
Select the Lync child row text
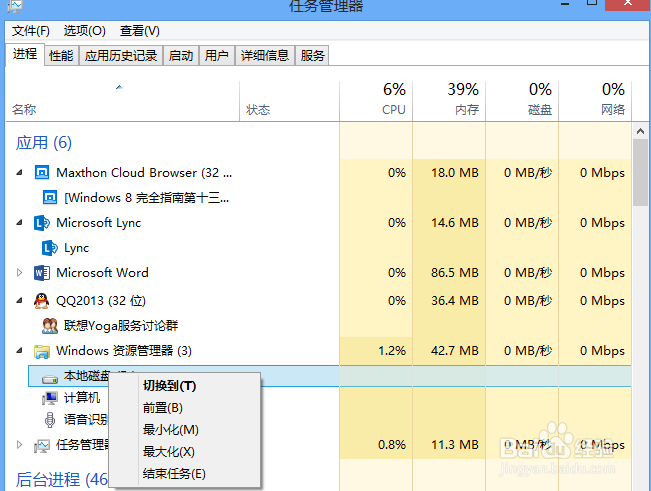click(x=76, y=248)
